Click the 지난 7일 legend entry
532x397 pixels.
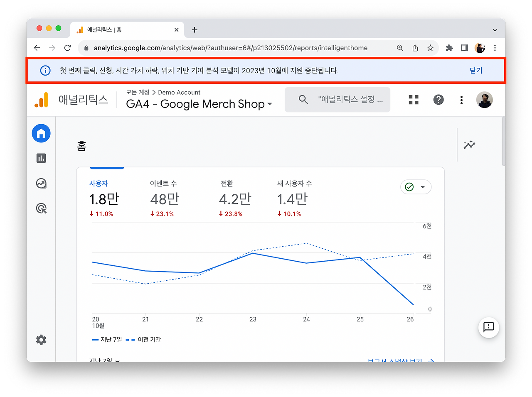pyautogui.click(x=107, y=340)
